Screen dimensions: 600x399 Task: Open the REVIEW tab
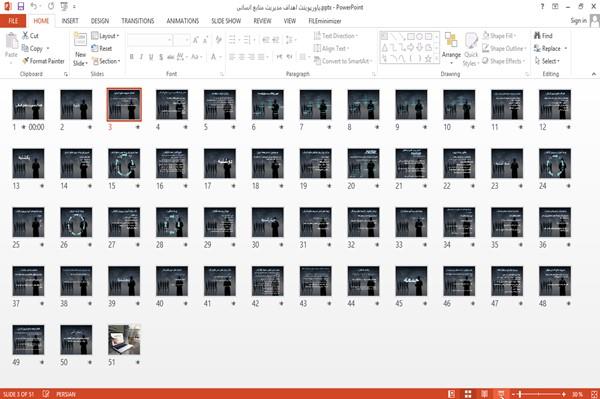tap(262, 21)
